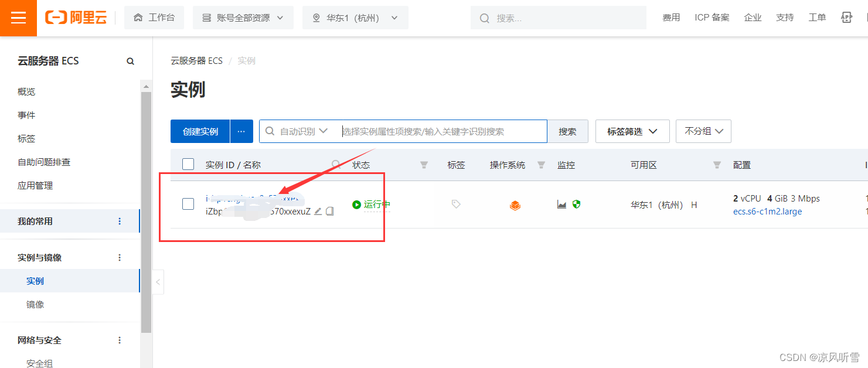The image size is (868, 368).
Task: Click the edit pencil icon next to the instance name
Action: click(x=318, y=211)
